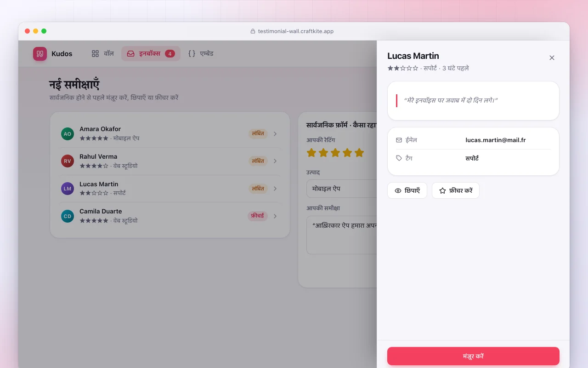Click the Kudos quote logo icon
Image resolution: width=588 pixels, height=368 pixels.
click(x=40, y=54)
